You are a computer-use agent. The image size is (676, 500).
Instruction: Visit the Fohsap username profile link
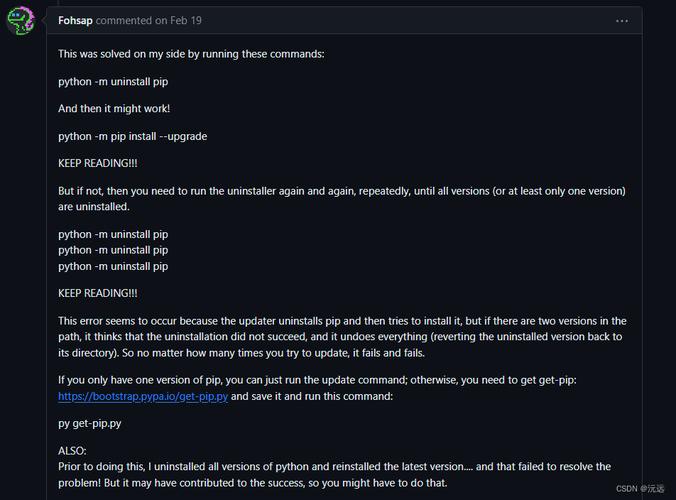[x=75, y=20]
